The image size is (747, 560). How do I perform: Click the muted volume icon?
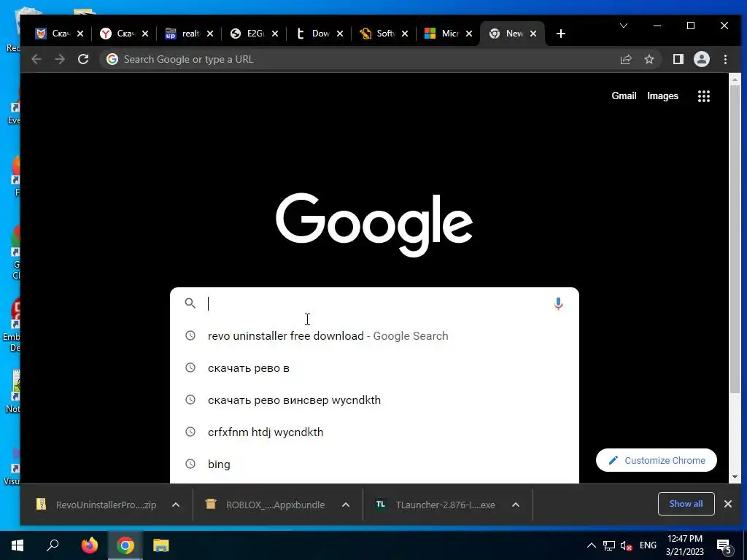(x=626, y=545)
